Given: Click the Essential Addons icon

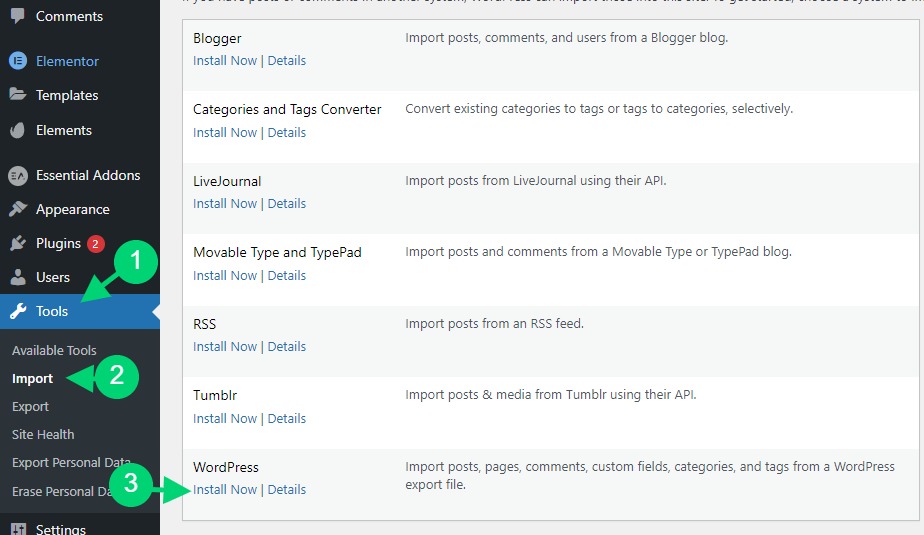Looking at the screenshot, I should click(x=18, y=175).
